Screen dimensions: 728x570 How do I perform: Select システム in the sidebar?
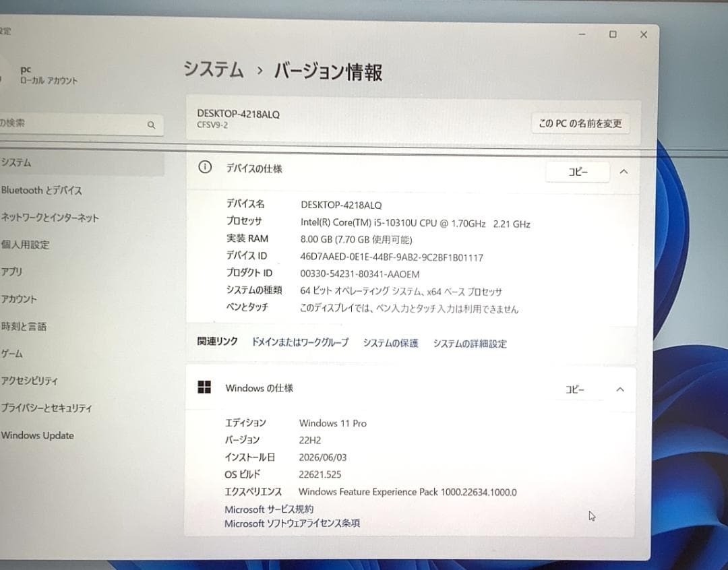tap(82, 163)
